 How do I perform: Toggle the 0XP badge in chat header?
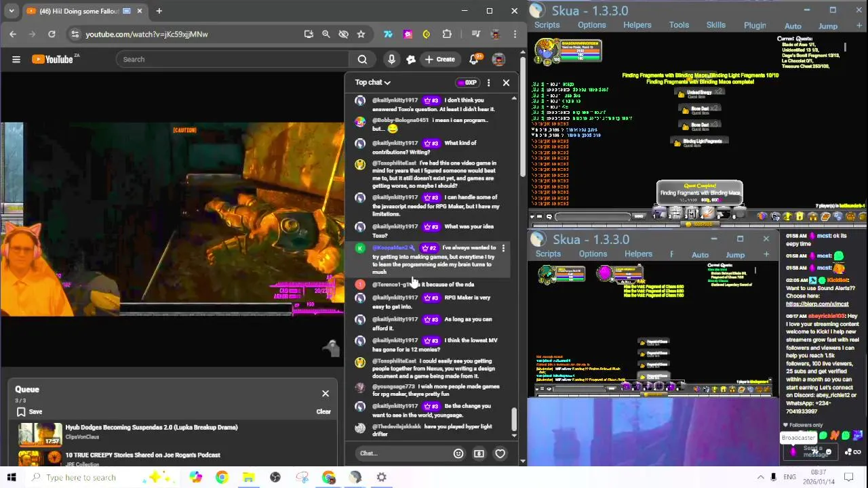tap(467, 83)
